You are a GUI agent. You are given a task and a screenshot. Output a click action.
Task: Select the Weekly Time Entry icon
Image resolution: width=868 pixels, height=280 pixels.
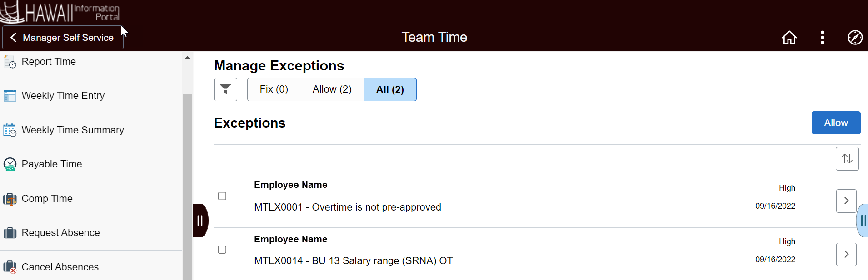[10, 96]
